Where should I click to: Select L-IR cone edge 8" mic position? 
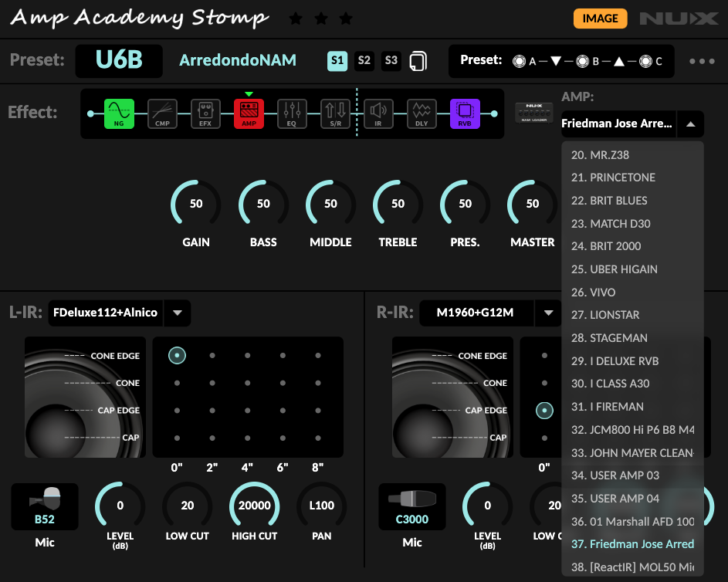(318, 356)
